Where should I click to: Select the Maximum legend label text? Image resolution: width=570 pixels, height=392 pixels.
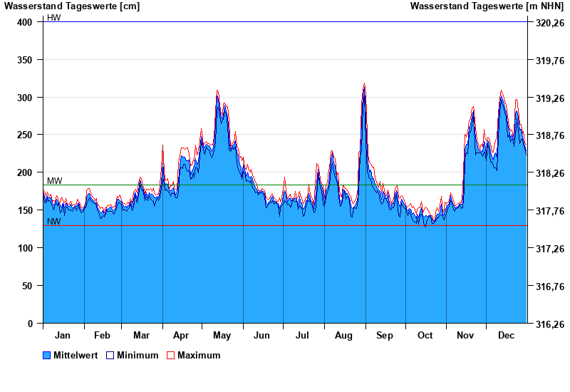(x=199, y=355)
